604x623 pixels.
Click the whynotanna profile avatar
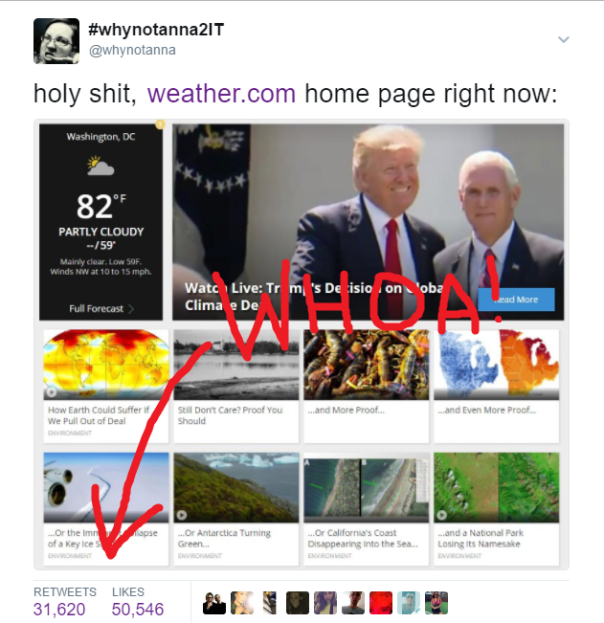pos(56,41)
